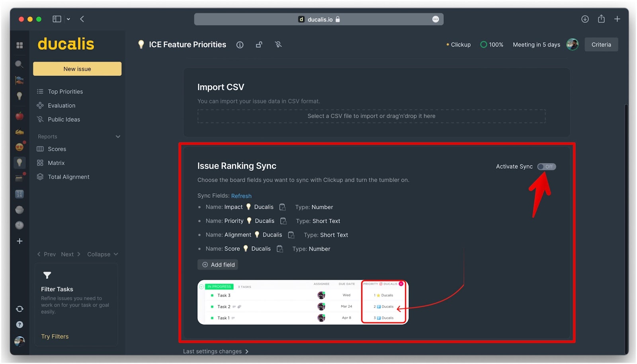Open the address bar more options button
The image size is (637, 364).
[x=436, y=19]
